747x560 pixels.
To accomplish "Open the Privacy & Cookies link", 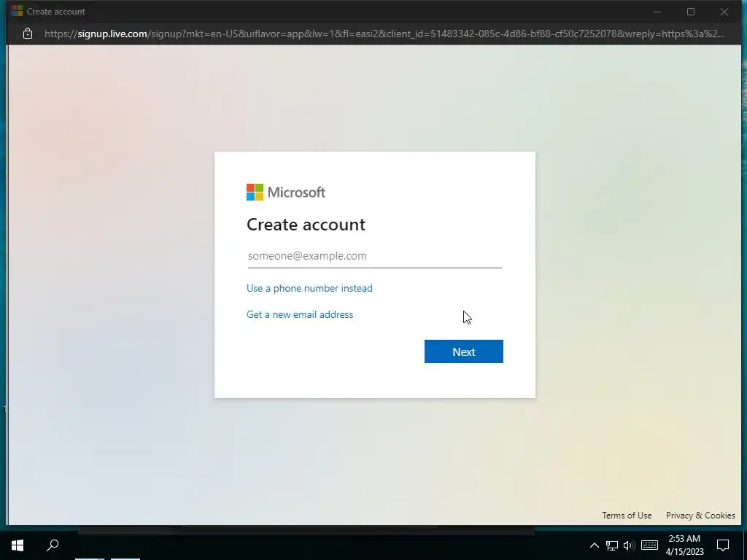I will 700,516.
